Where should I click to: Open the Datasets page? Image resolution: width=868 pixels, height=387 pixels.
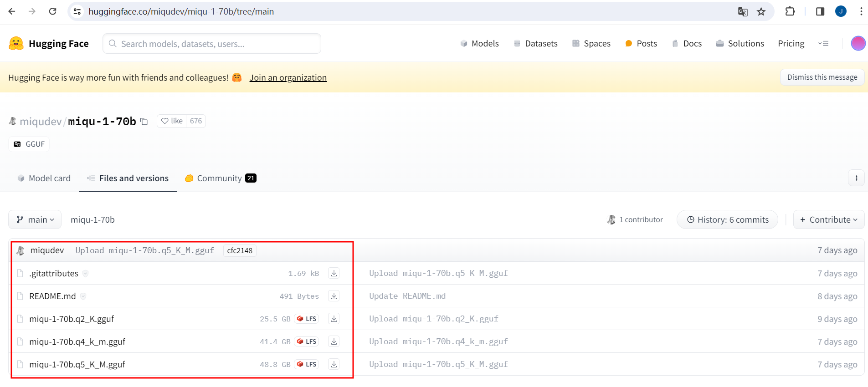pyautogui.click(x=535, y=43)
